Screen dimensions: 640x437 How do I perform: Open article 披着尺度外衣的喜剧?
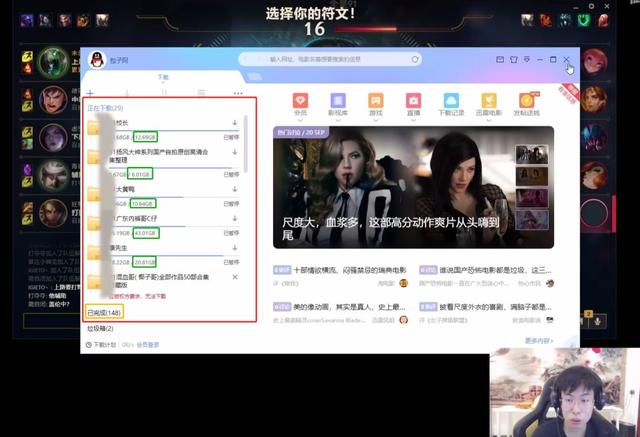click(x=496, y=306)
